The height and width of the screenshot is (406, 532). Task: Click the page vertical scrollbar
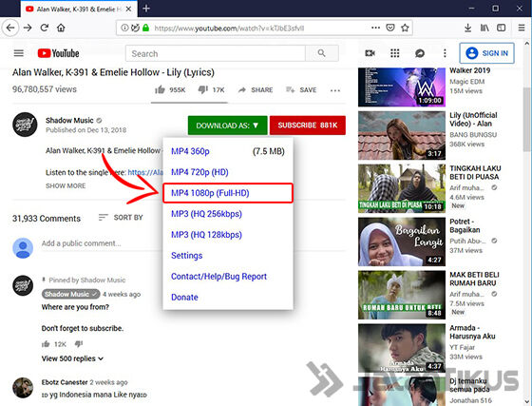click(x=526, y=119)
